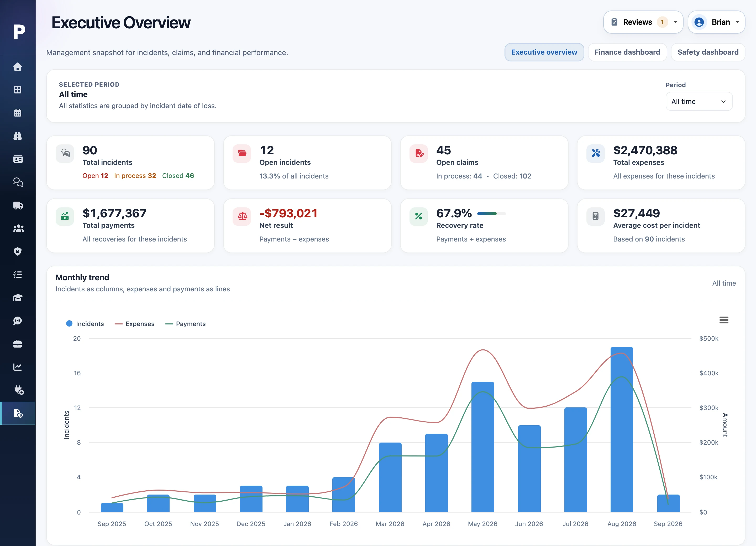Switch to Safety dashboard tab
Image resolution: width=756 pixels, height=546 pixels.
click(708, 52)
